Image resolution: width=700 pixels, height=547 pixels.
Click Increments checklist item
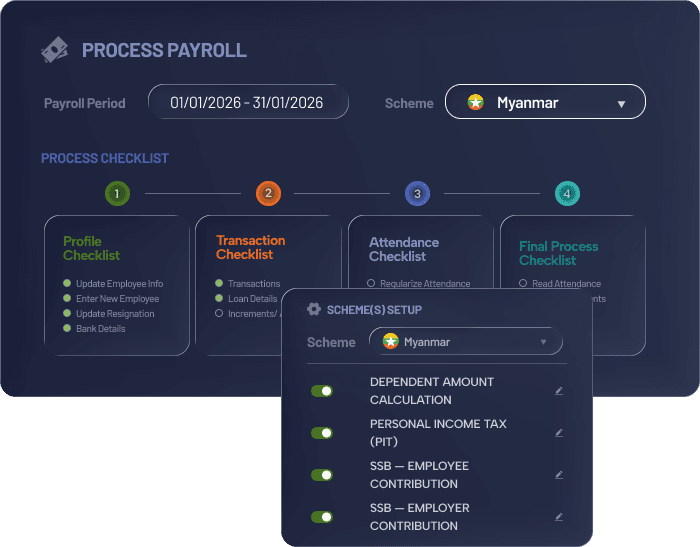tap(254, 313)
